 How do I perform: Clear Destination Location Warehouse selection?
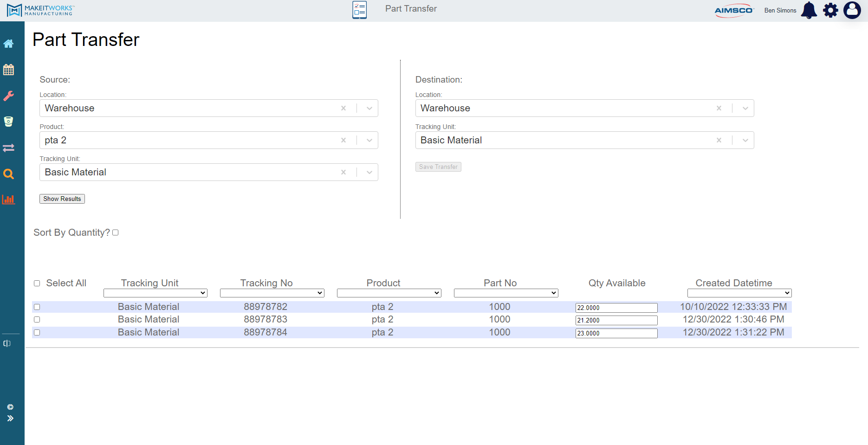[719, 108]
